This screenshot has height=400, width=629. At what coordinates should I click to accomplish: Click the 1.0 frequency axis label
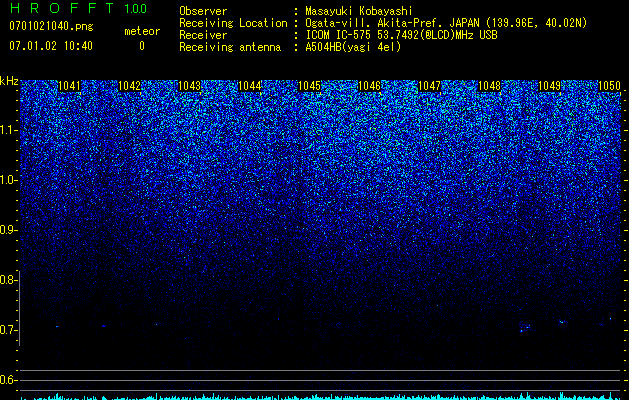click(x=8, y=180)
